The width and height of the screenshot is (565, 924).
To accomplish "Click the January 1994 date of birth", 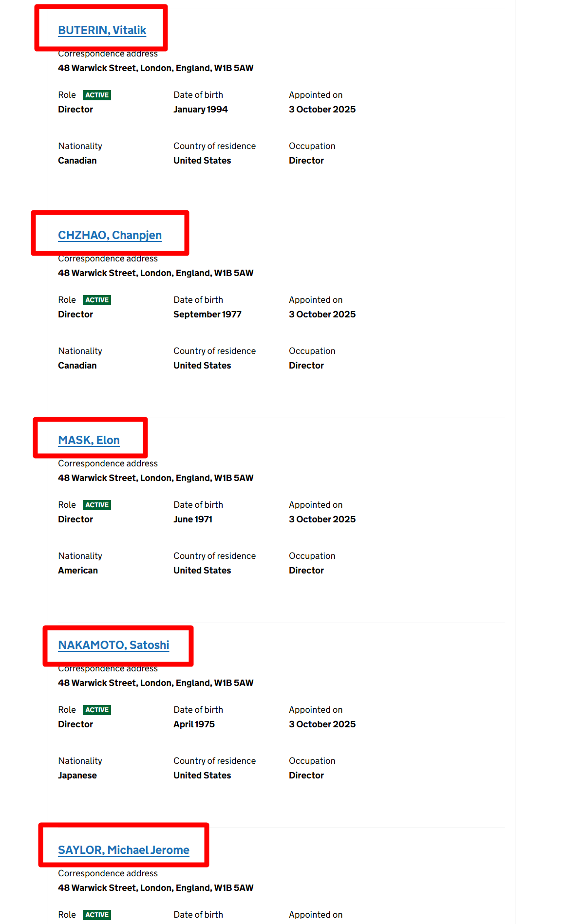I will point(200,110).
